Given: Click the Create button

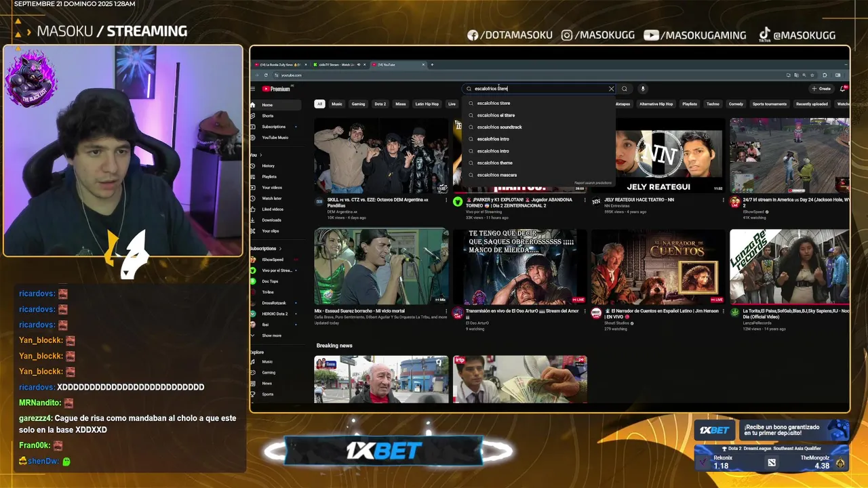Looking at the screenshot, I should tap(821, 89).
